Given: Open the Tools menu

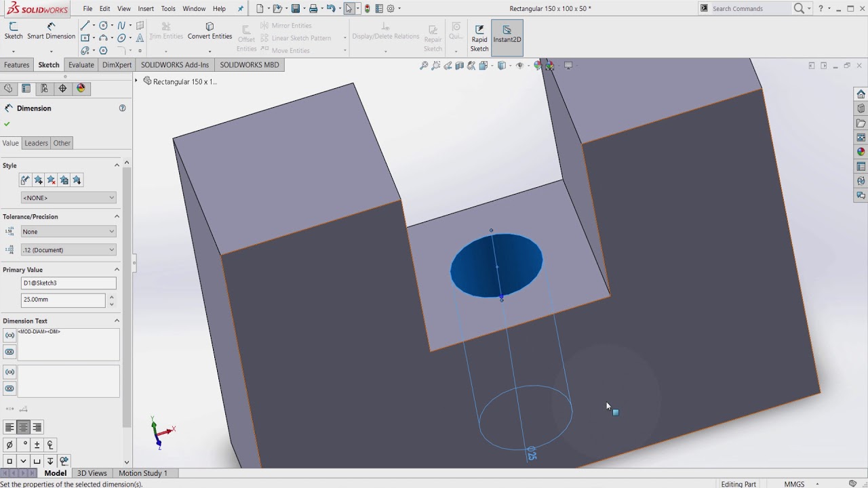Looking at the screenshot, I should (x=168, y=9).
